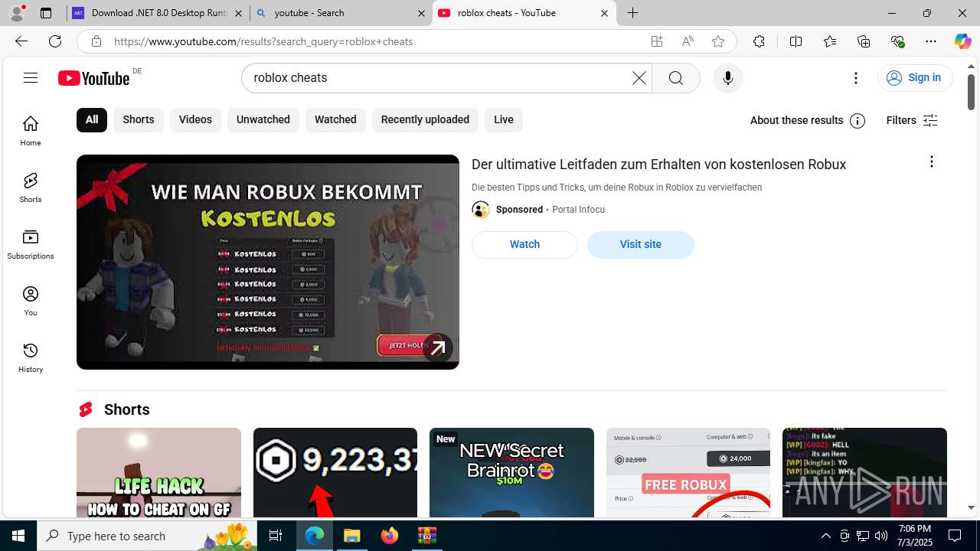Open the You section in the sidebar

[x=31, y=301]
